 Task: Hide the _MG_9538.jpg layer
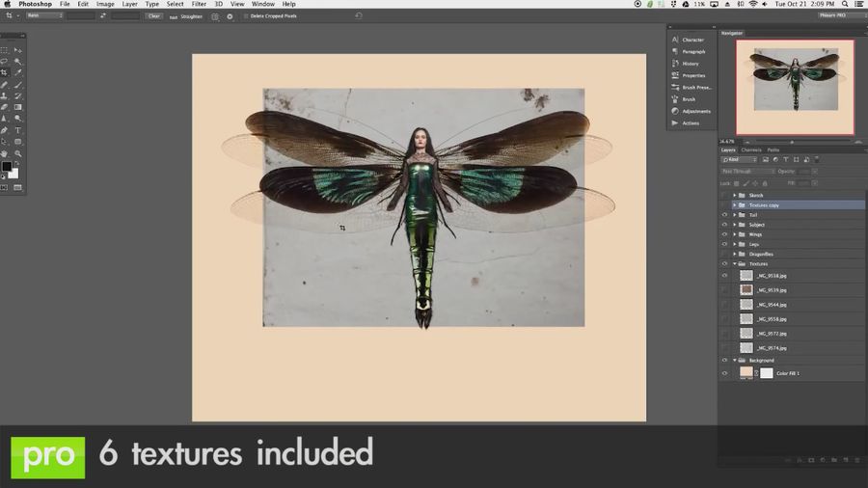pyautogui.click(x=724, y=276)
